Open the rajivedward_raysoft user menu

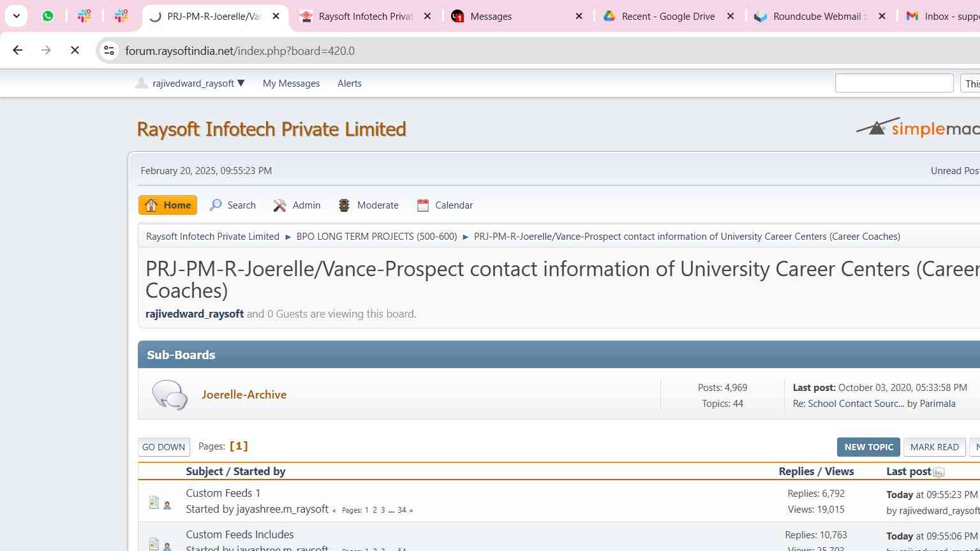coord(190,84)
